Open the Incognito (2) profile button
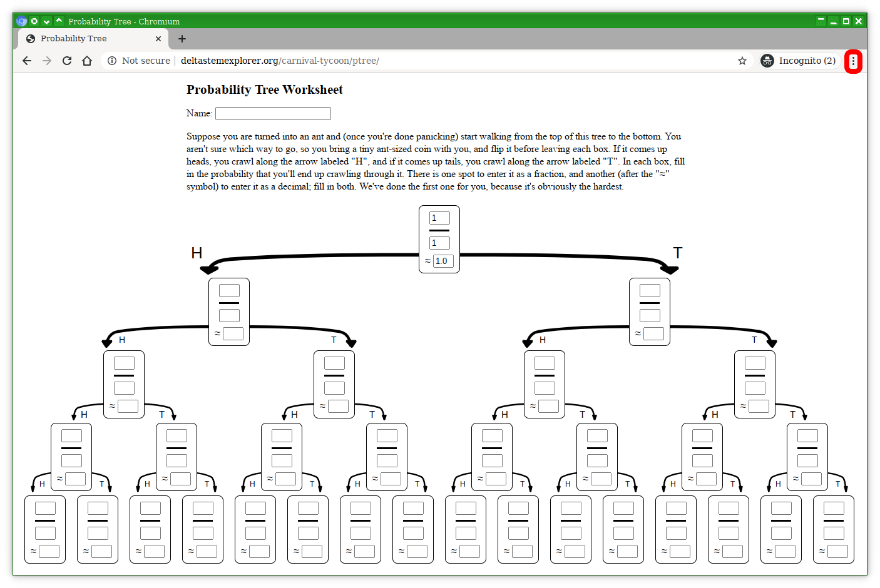 click(799, 61)
